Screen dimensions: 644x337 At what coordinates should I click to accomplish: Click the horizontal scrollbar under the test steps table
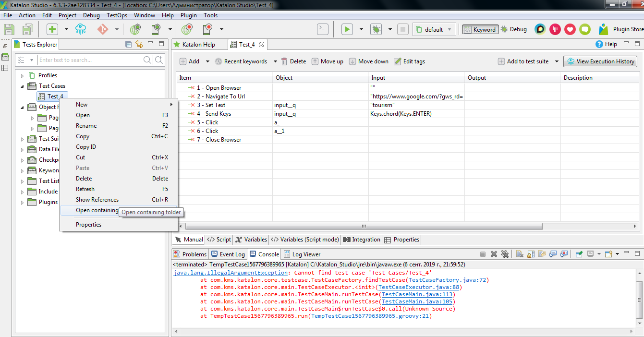coord(364,227)
